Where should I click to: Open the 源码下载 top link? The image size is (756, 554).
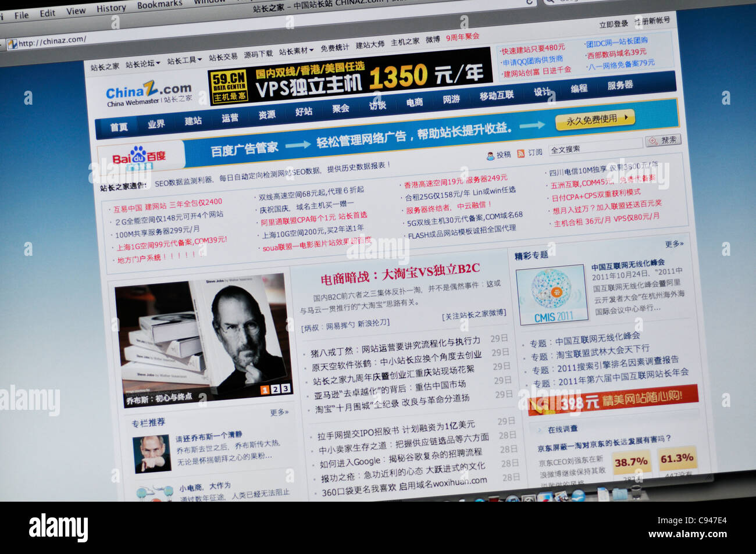[258, 54]
